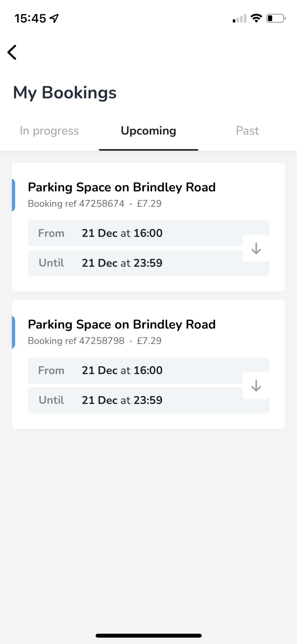Tap the back arrow icon
The image size is (297, 644).
pos(12,52)
